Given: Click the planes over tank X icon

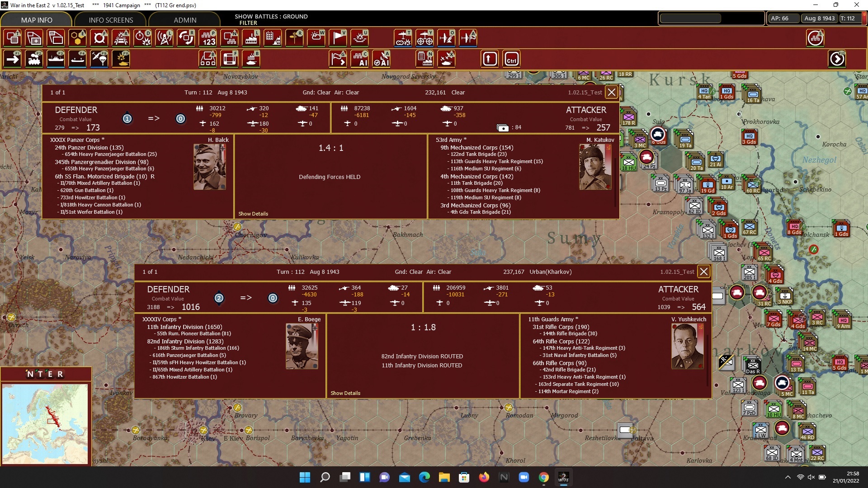Looking at the screenshot, I should tap(447, 59).
